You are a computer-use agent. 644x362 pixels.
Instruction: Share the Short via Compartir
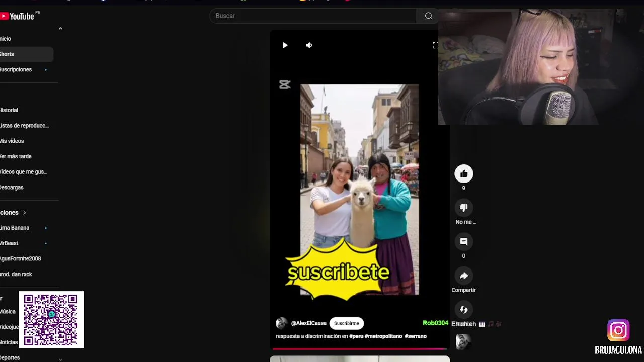click(464, 276)
